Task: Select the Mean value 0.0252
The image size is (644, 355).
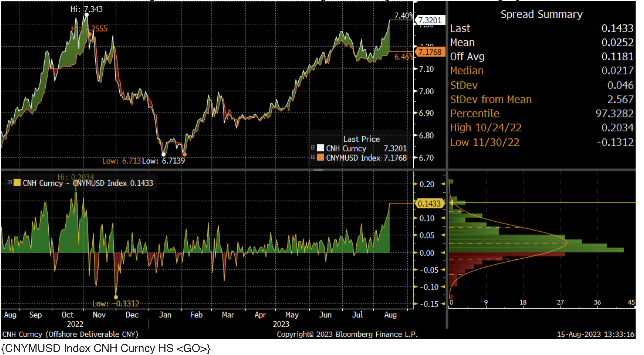Action: 617,42
